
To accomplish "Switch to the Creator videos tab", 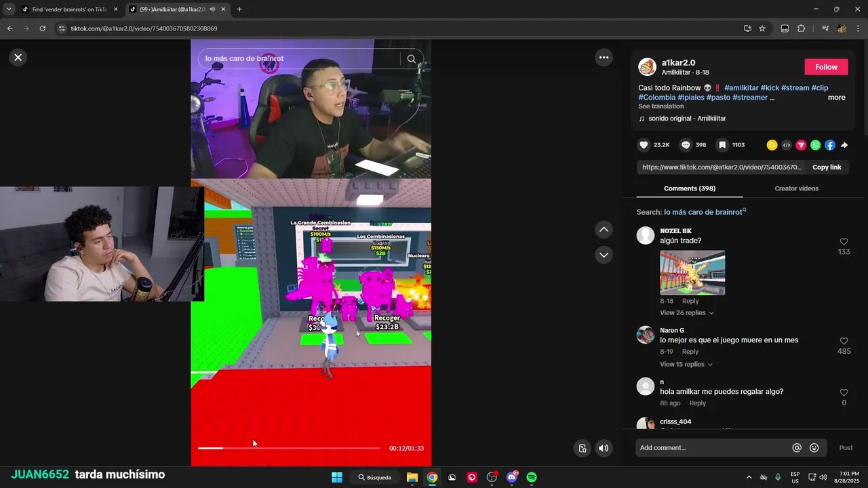I will [796, 188].
